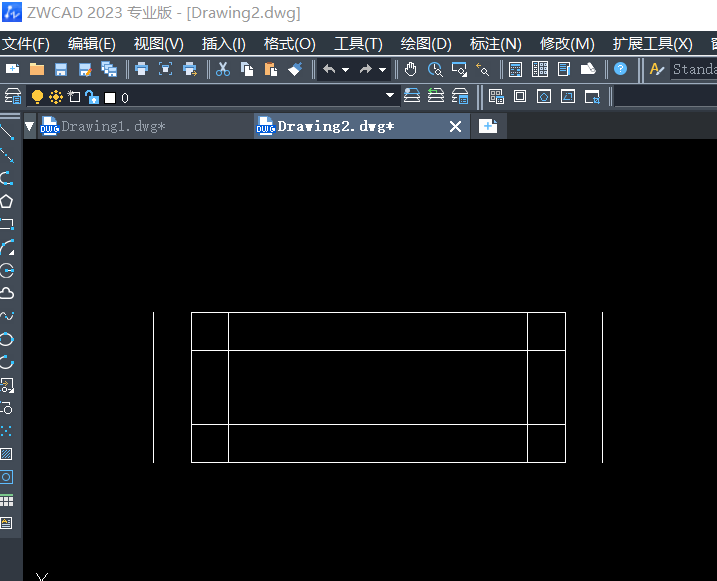Toggle layer 0 lock padlock
The width and height of the screenshot is (717, 581).
click(92, 97)
